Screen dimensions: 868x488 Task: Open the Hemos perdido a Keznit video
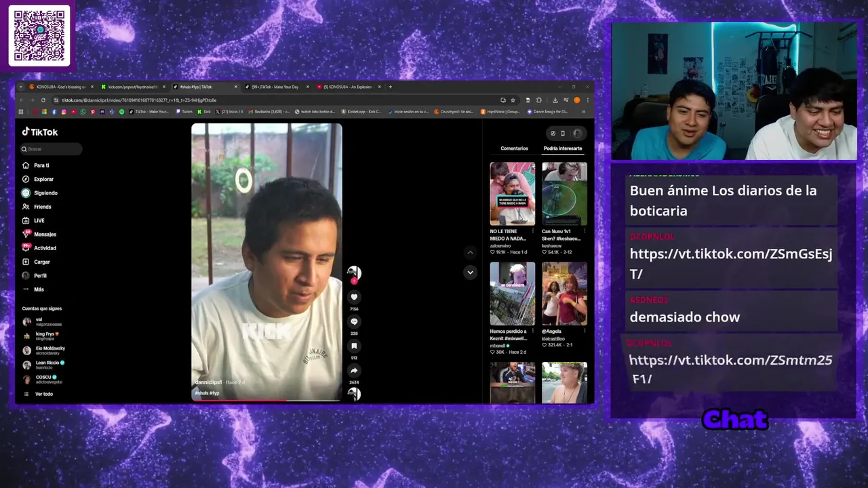point(513,294)
